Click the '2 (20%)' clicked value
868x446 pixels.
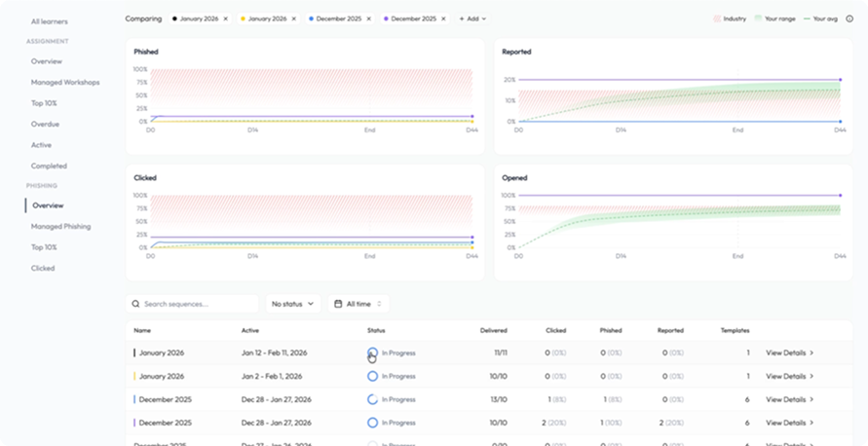pyautogui.click(x=554, y=423)
